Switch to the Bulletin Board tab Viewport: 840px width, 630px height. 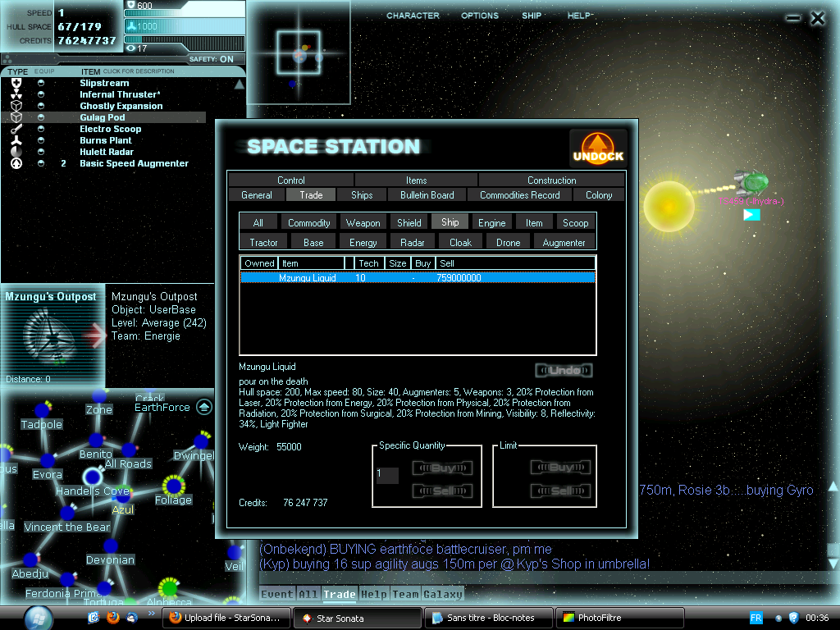click(x=427, y=195)
